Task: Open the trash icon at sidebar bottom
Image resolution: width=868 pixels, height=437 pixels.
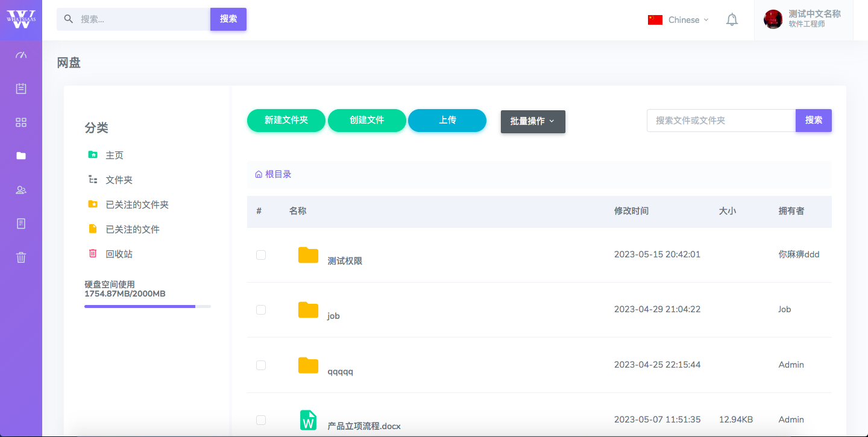Action: (x=21, y=257)
